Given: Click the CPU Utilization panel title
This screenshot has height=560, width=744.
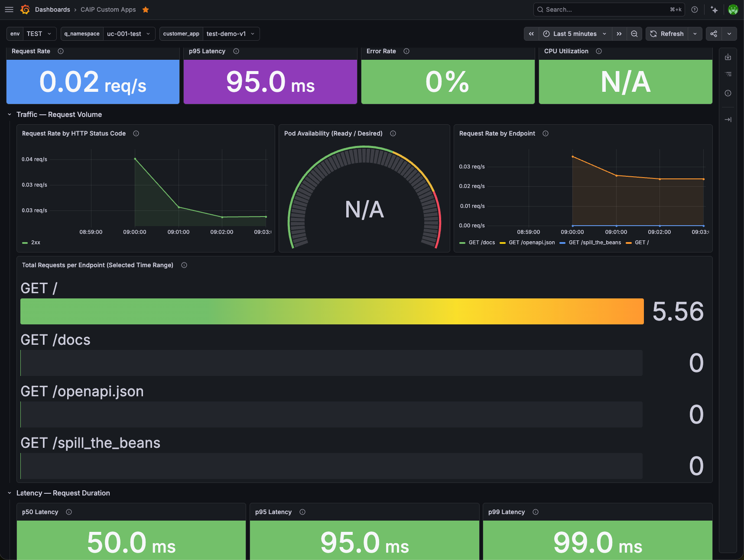Looking at the screenshot, I should click(566, 51).
